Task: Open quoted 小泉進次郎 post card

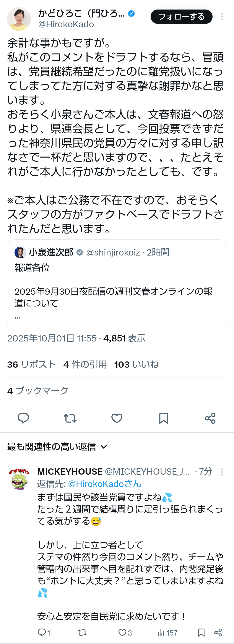Action: tap(117, 284)
